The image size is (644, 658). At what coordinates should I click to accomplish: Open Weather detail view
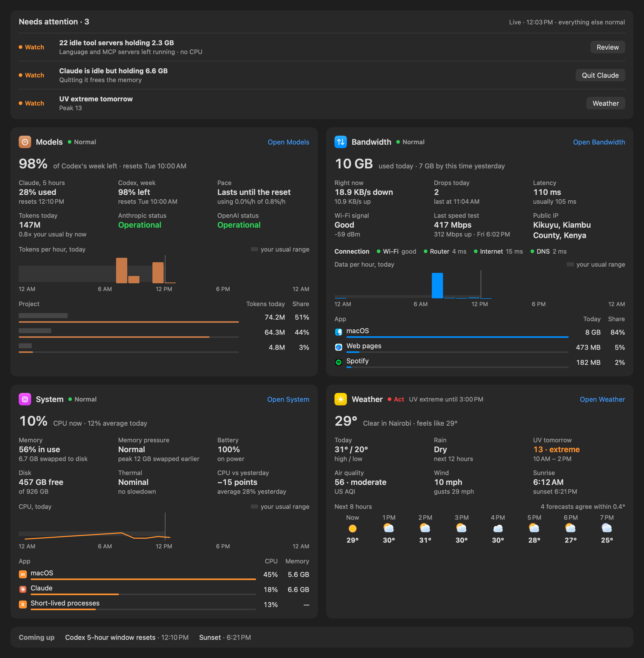(602, 399)
